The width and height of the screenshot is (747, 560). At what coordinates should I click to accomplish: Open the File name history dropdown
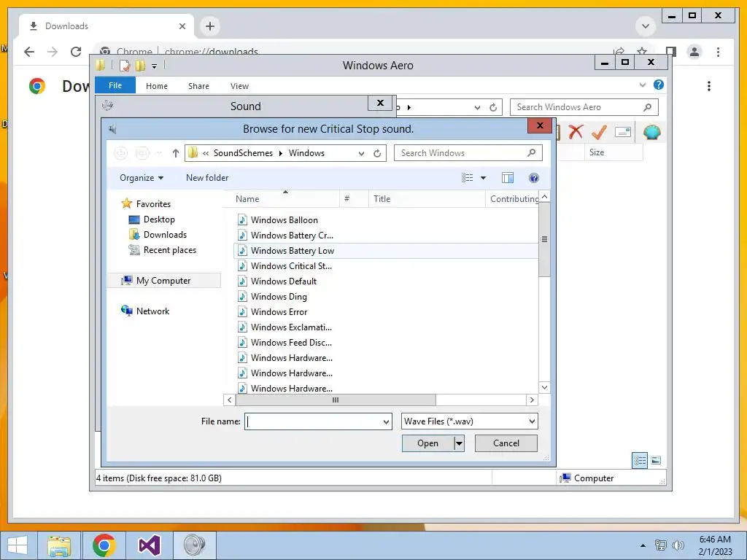386,421
